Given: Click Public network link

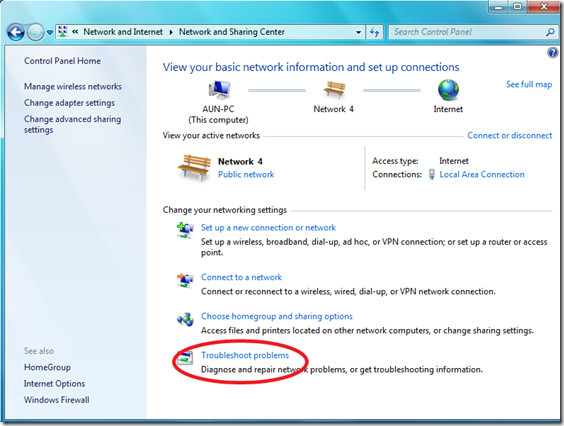Looking at the screenshot, I should tap(246, 174).
